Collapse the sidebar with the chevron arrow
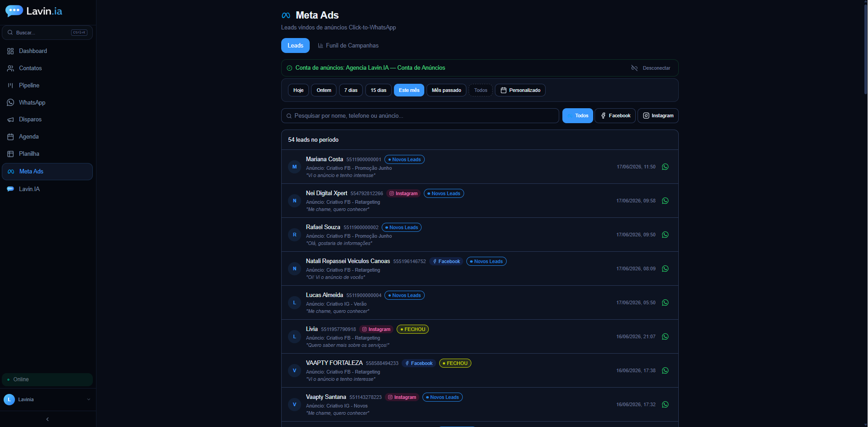This screenshot has height=427, width=868. click(48, 419)
